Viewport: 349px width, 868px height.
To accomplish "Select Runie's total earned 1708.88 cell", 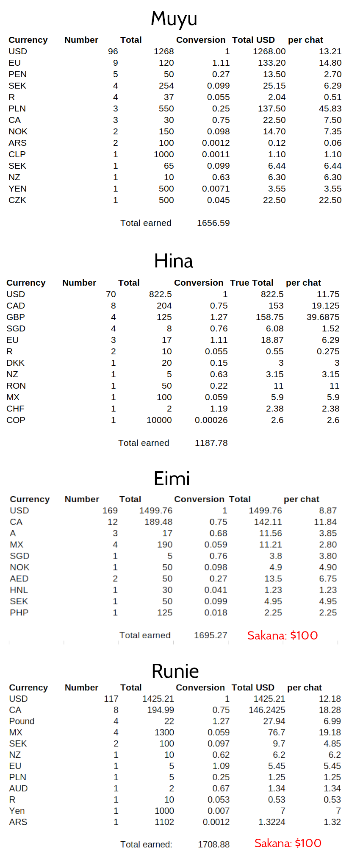I will tap(214, 844).
